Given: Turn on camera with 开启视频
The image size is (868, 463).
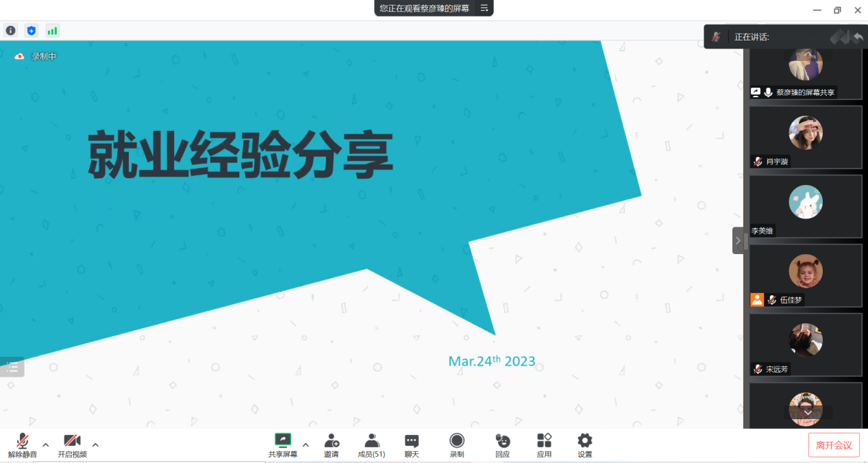Looking at the screenshot, I should click(72, 445).
